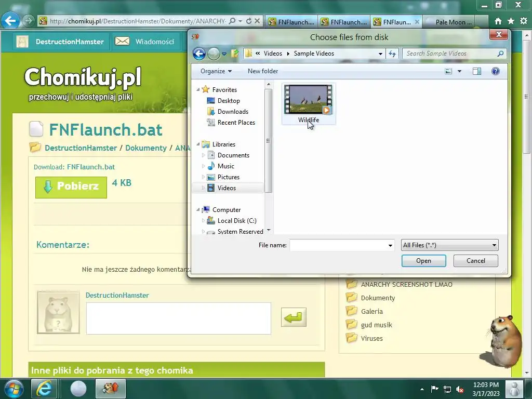
Task: Open Downloads in the navigation pane
Action: tap(233, 112)
